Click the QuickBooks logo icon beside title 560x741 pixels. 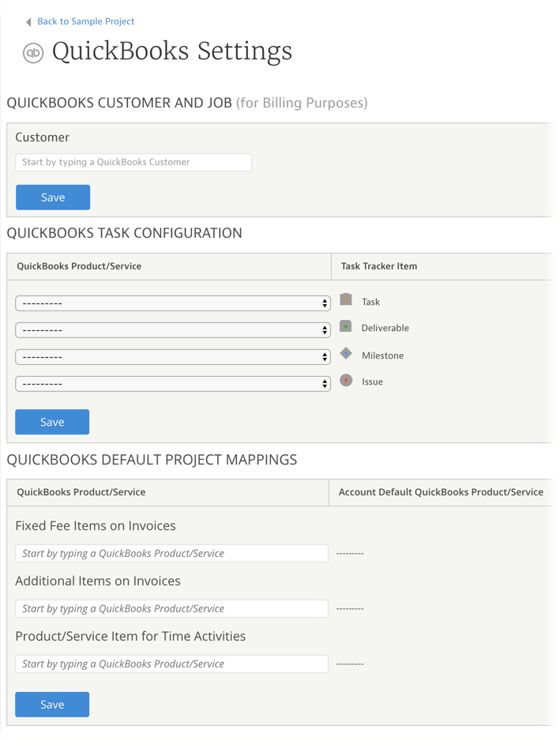(x=33, y=52)
